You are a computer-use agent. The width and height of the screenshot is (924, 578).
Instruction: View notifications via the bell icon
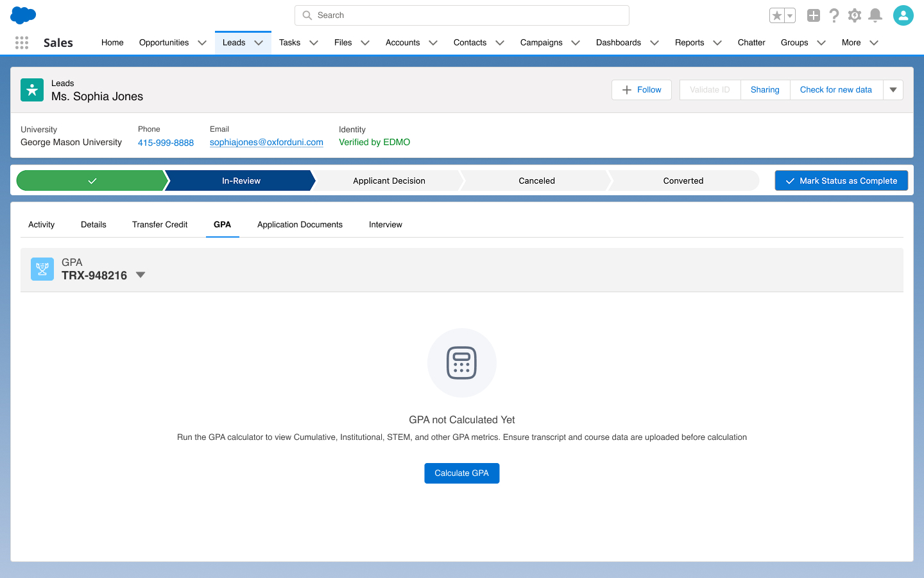point(875,15)
